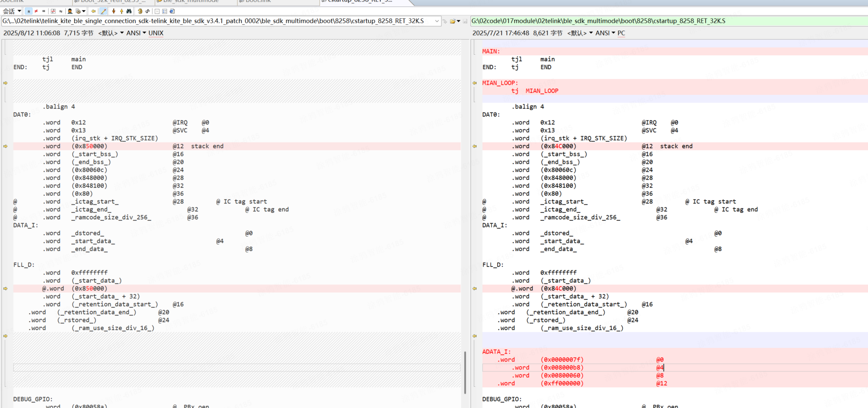Toggle the Show Same (=) filter

(x=43, y=11)
